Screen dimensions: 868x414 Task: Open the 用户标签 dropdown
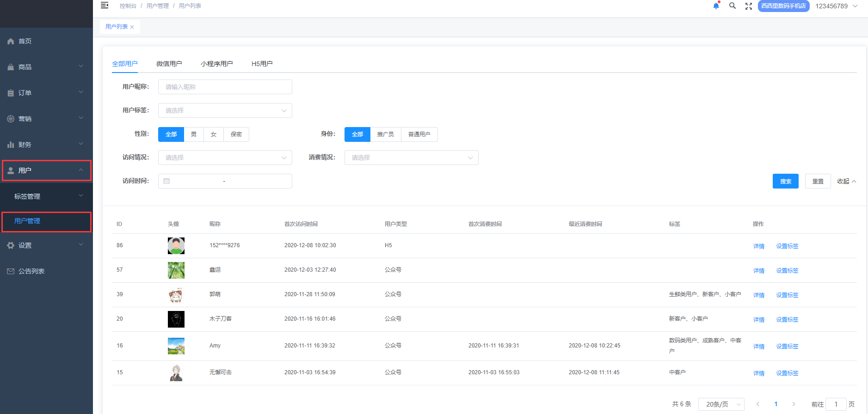225,110
